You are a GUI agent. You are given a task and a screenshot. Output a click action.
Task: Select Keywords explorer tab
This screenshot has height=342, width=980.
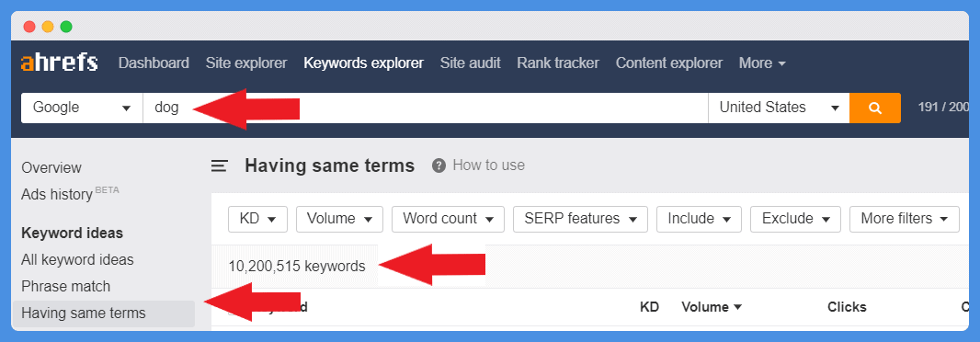pyautogui.click(x=364, y=63)
